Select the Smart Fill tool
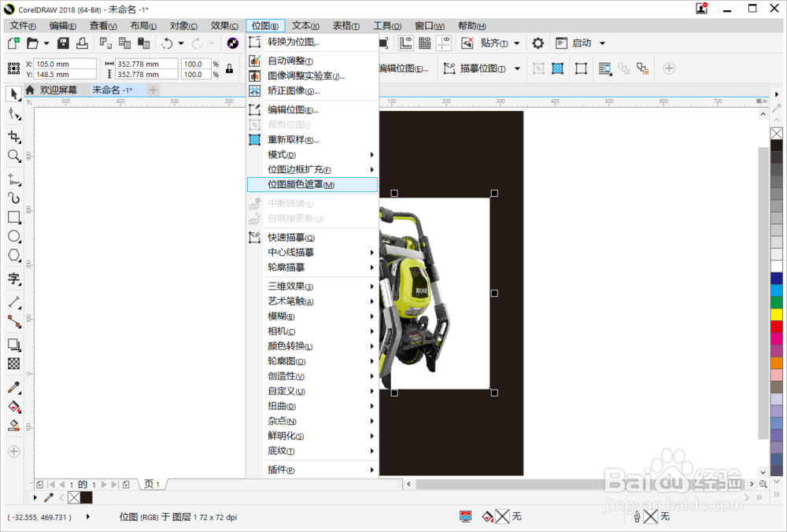Viewport: 787px width, 532px height. (14, 426)
